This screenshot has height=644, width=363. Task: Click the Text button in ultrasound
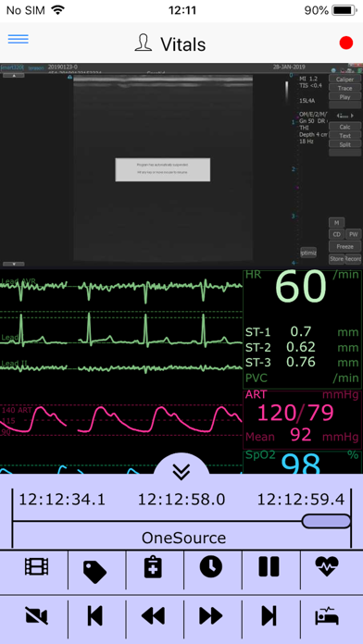point(344,135)
